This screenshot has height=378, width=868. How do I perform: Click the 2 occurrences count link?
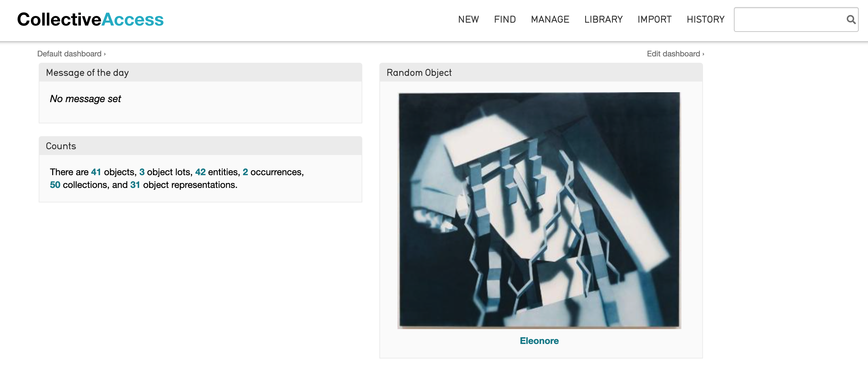click(245, 172)
